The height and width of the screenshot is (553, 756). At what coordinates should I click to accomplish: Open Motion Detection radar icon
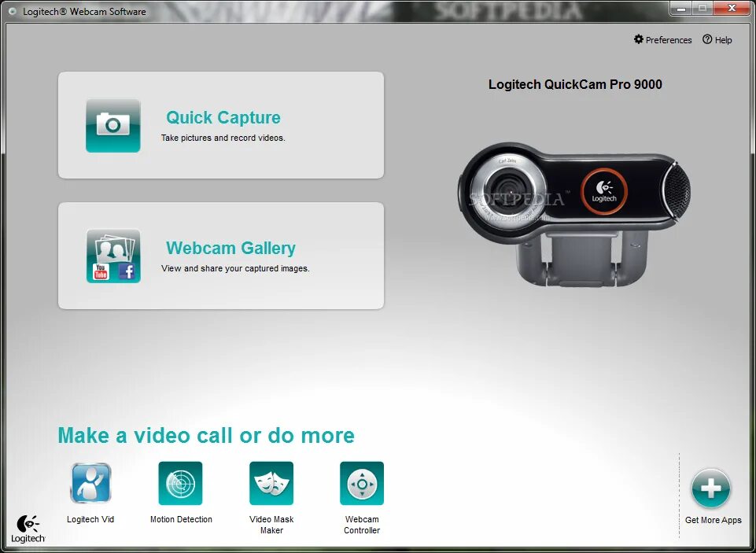(180, 483)
